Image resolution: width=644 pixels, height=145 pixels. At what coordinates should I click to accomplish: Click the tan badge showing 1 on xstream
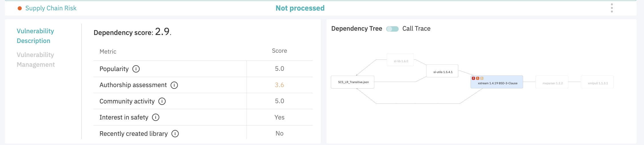coord(482,78)
